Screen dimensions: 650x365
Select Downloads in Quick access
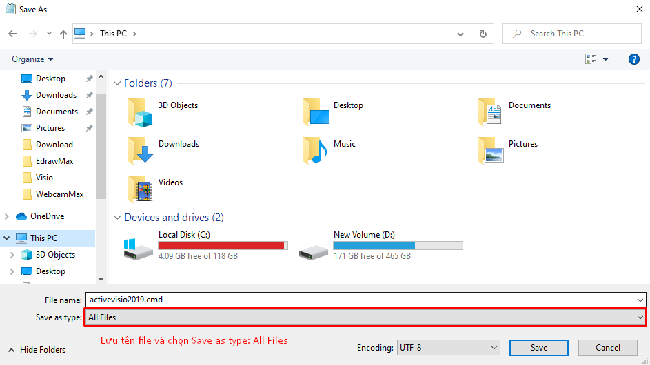(x=56, y=95)
